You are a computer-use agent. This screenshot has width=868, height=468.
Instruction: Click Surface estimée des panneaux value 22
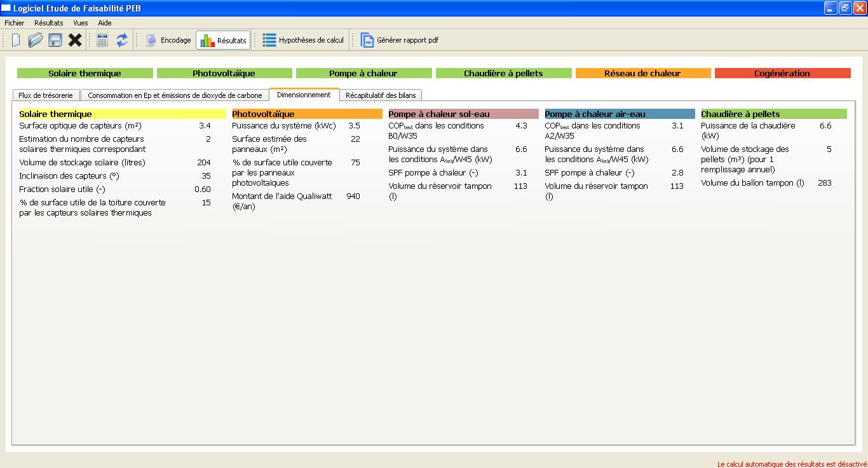coord(355,139)
